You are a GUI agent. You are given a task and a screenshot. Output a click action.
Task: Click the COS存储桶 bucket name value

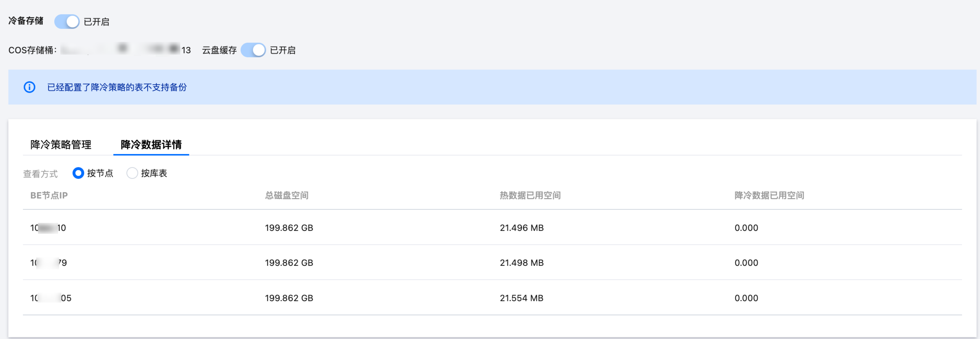(126, 50)
